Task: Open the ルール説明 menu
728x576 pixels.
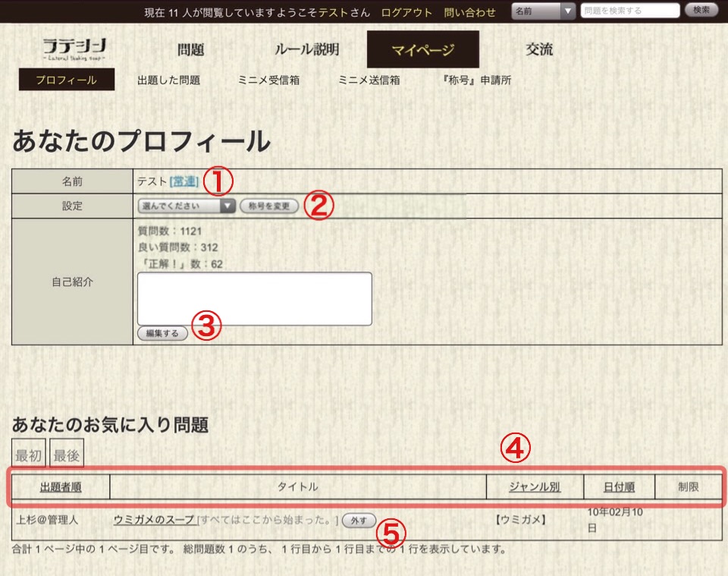Action: [x=306, y=50]
